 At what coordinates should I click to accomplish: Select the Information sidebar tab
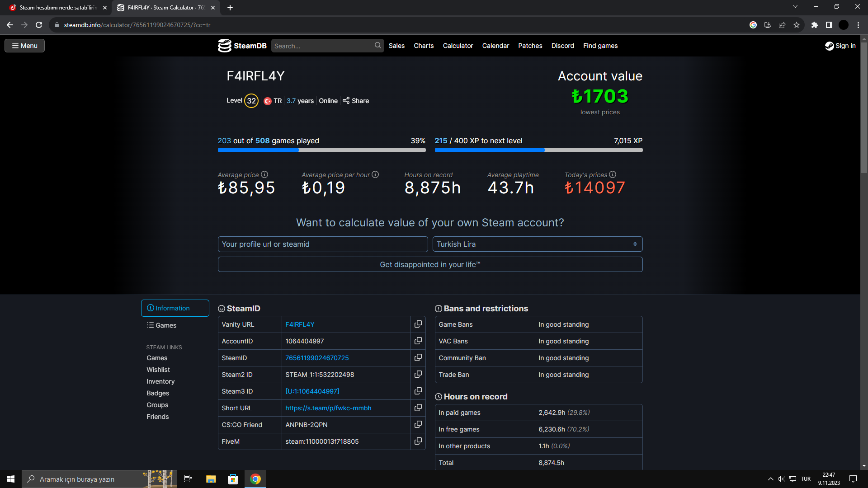(175, 308)
